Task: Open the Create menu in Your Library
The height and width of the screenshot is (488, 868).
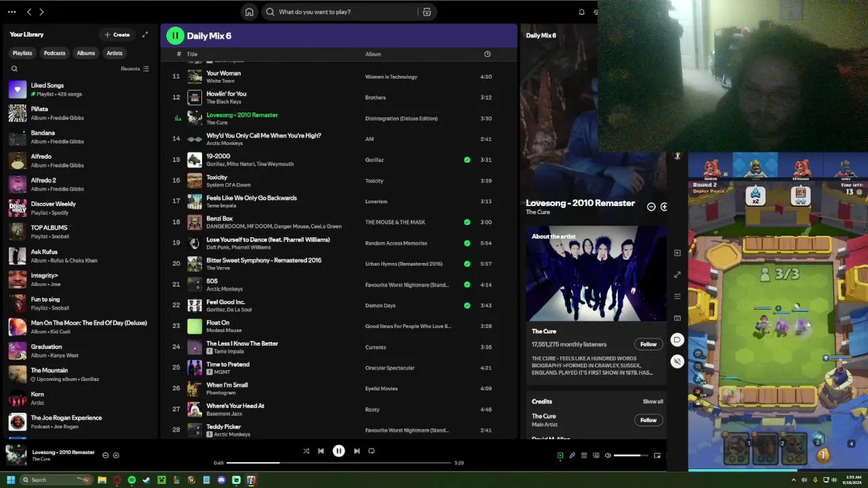Action: (x=117, y=35)
